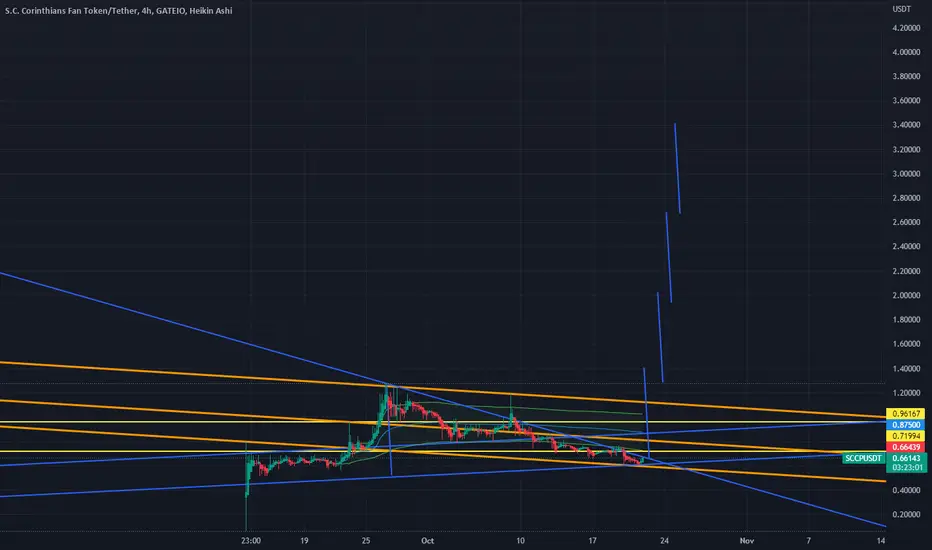The width and height of the screenshot is (932, 550).
Task: Click the 25 date label on time axis
Action: coord(366,540)
